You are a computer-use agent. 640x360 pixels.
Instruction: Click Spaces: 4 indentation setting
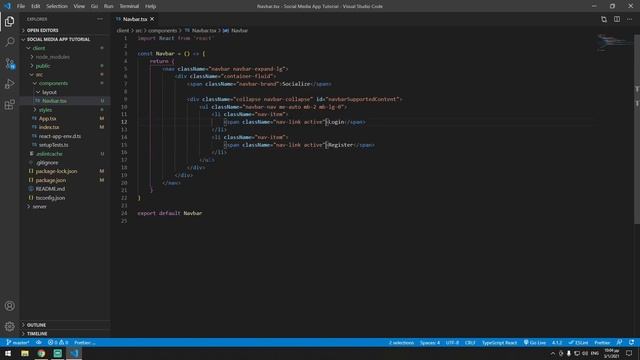[x=430, y=342]
